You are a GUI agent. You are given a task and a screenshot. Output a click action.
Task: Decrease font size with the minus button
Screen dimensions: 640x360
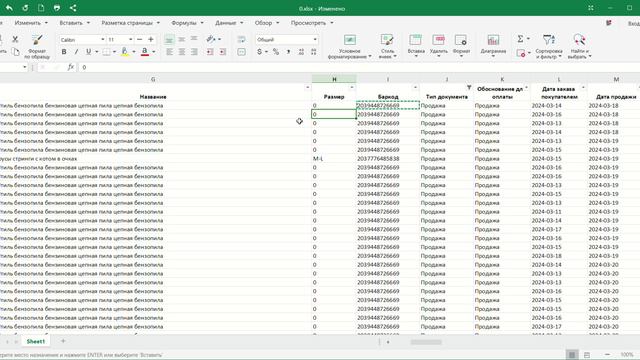coord(140,39)
